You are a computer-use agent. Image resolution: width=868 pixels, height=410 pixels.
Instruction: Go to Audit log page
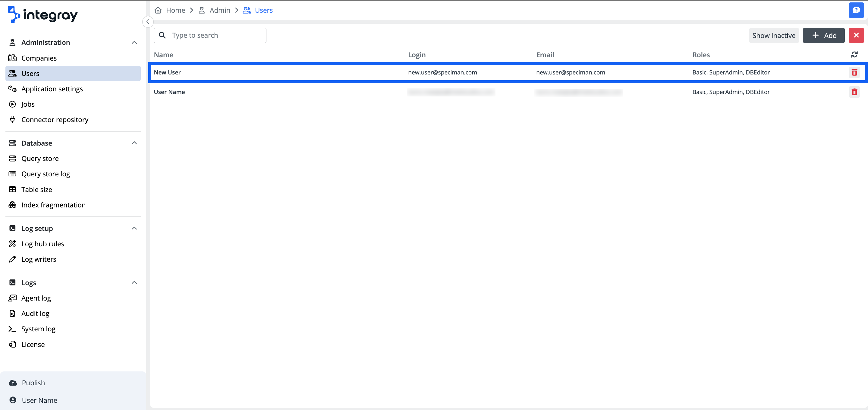pyautogui.click(x=35, y=314)
